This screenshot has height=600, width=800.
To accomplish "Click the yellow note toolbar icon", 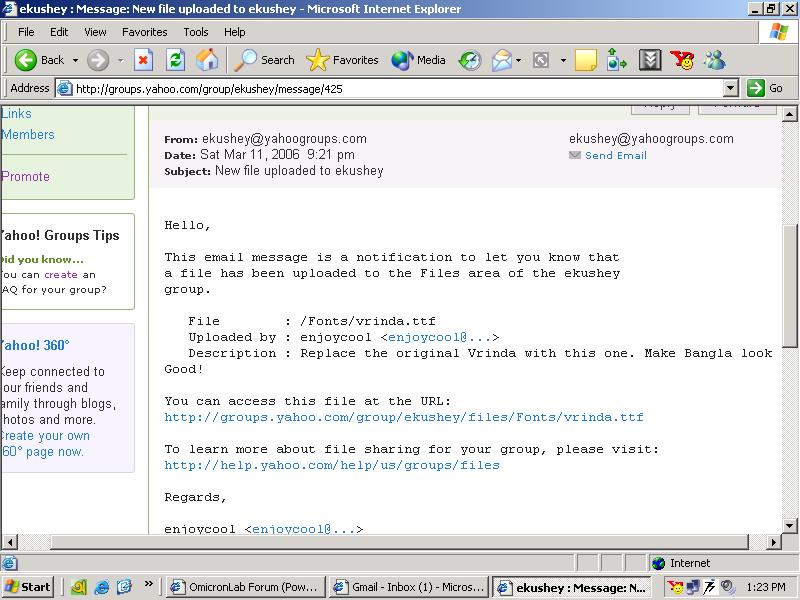I will pos(585,60).
